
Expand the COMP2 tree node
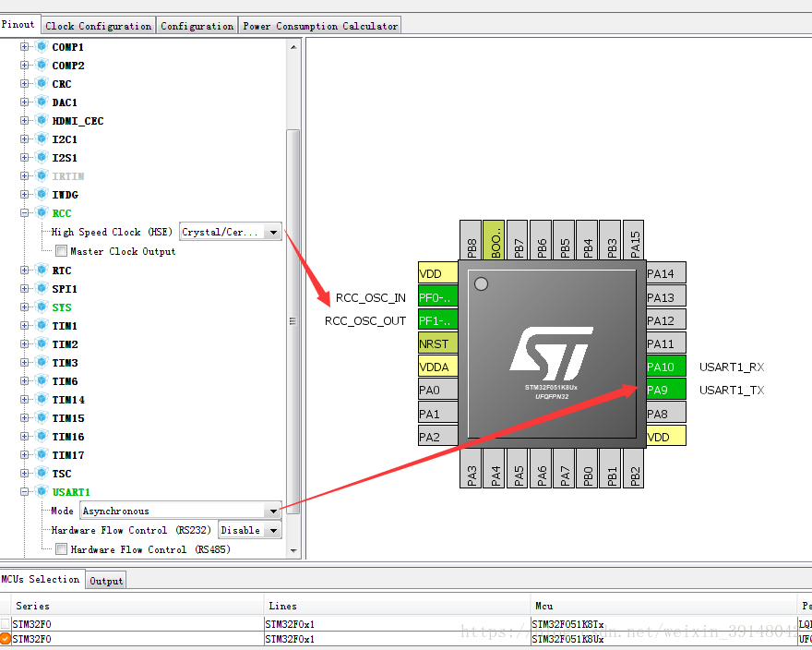(x=24, y=65)
